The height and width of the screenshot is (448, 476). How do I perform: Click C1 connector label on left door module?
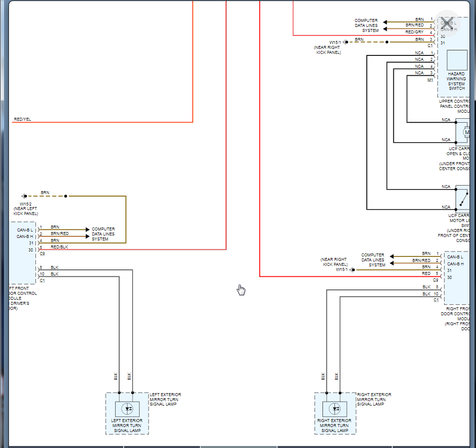(x=42, y=280)
